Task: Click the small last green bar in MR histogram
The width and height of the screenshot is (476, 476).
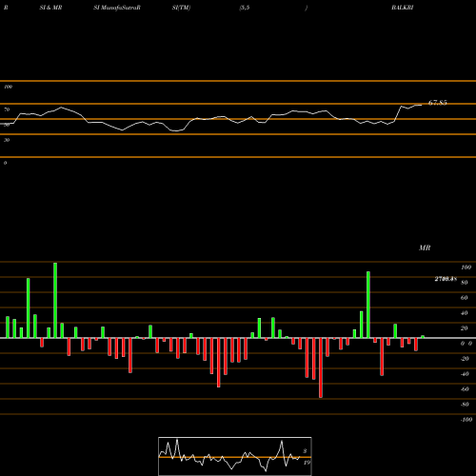Action: pos(423,337)
